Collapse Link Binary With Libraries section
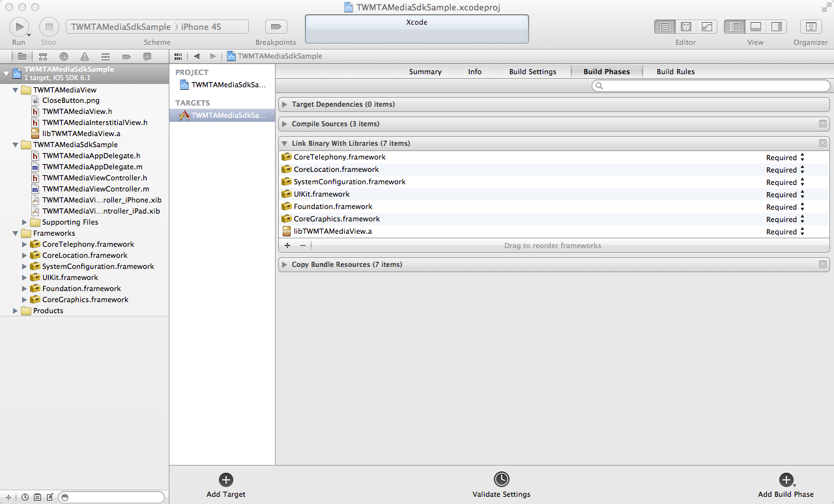Image resolution: width=834 pixels, height=504 pixels. pos(284,143)
